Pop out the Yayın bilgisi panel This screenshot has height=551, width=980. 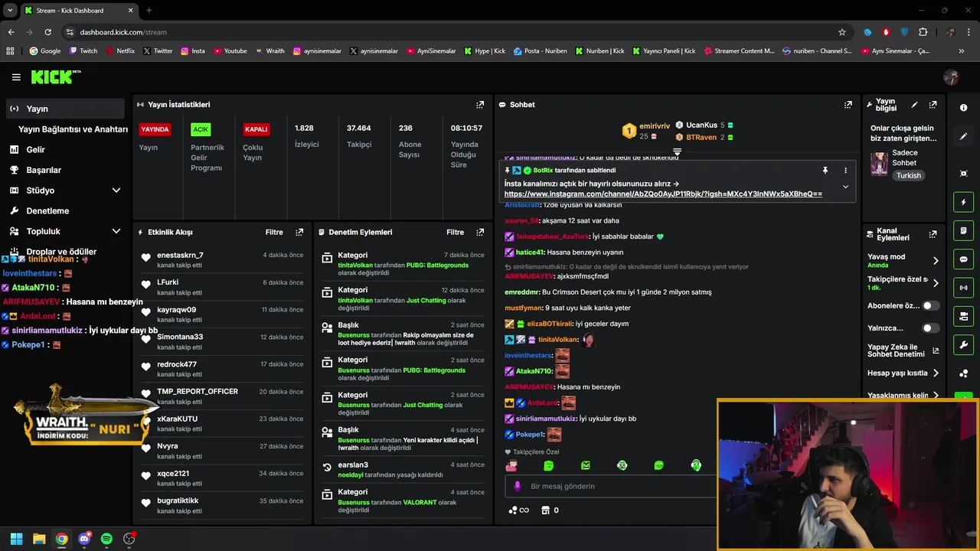click(933, 105)
